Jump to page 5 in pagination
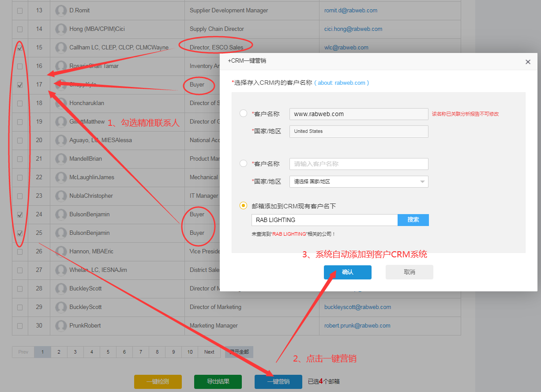Image resolution: width=541 pixels, height=392 pixels. pos(108,352)
